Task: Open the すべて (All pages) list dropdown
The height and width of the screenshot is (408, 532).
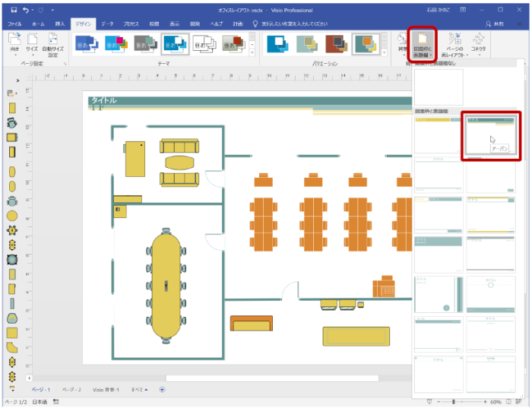Action: (141, 389)
